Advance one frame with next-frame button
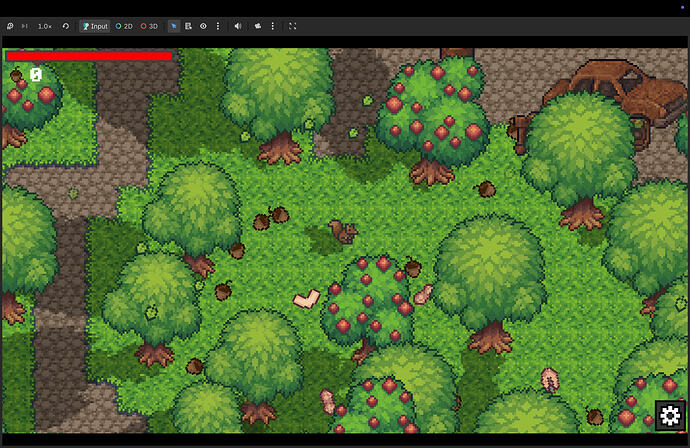 click(x=25, y=26)
